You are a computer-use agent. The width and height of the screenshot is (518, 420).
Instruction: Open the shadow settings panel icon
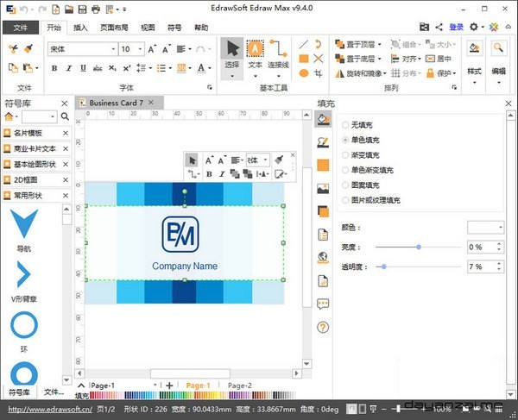(x=323, y=210)
